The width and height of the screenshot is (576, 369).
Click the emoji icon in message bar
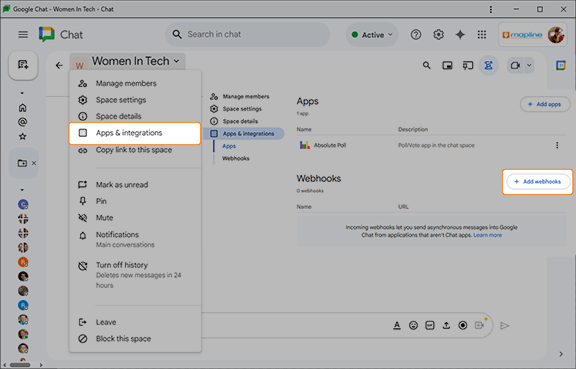pyautogui.click(x=413, y=325)
